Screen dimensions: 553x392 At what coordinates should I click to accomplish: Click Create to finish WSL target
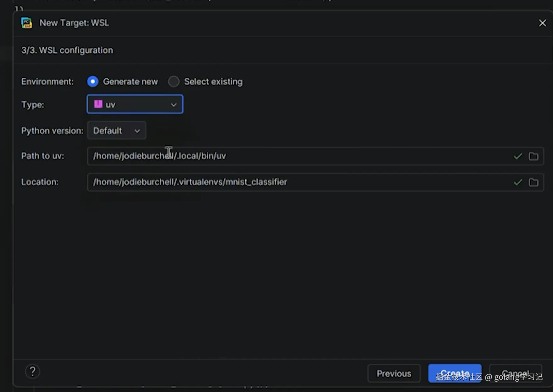point(455,373)
